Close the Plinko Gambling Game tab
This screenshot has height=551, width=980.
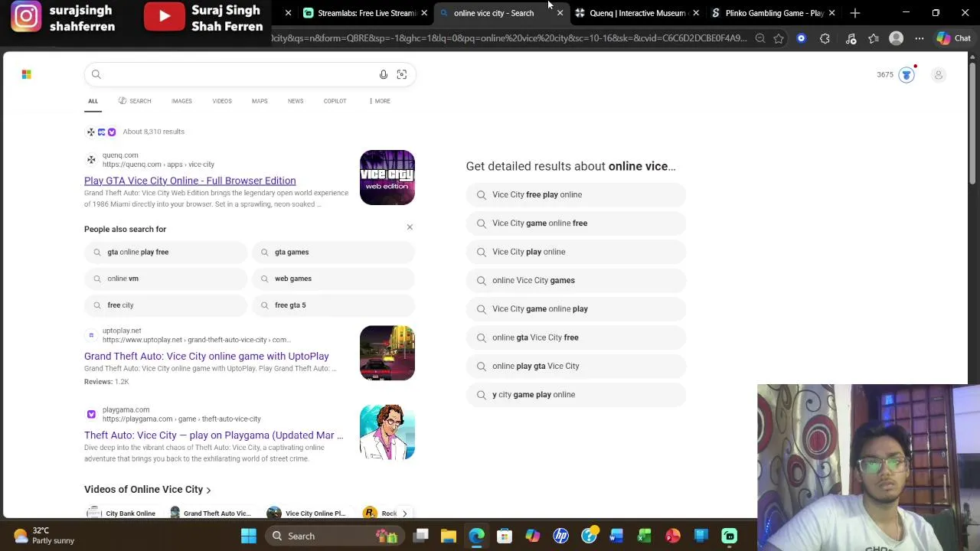(x=831, y=13)
